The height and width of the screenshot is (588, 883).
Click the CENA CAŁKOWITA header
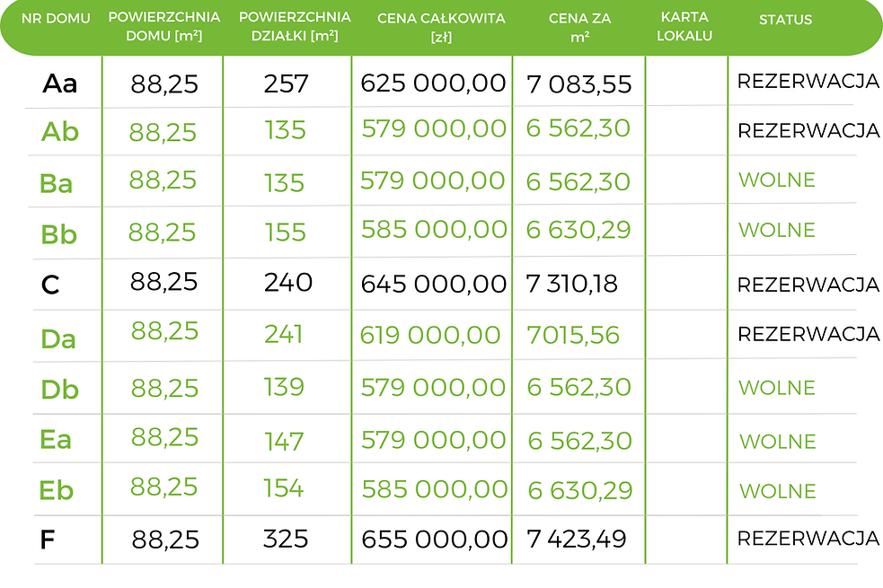click(x=442, y=28)
